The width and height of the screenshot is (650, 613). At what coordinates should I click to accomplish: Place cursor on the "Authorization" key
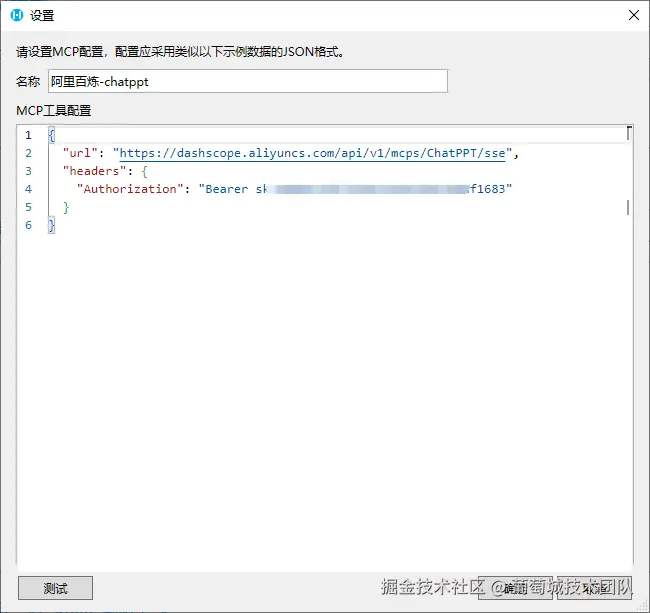tap(130, 189)
